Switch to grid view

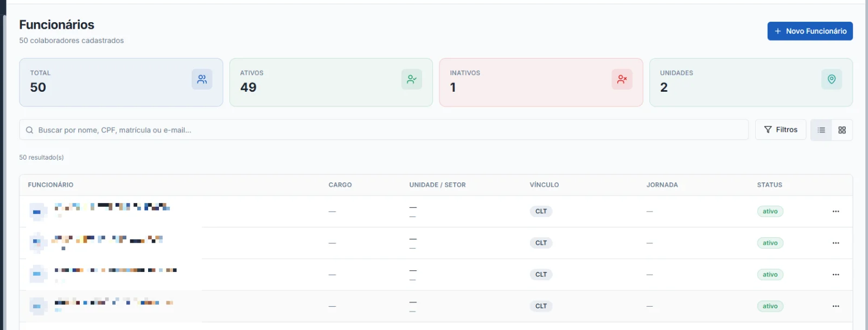842,130
